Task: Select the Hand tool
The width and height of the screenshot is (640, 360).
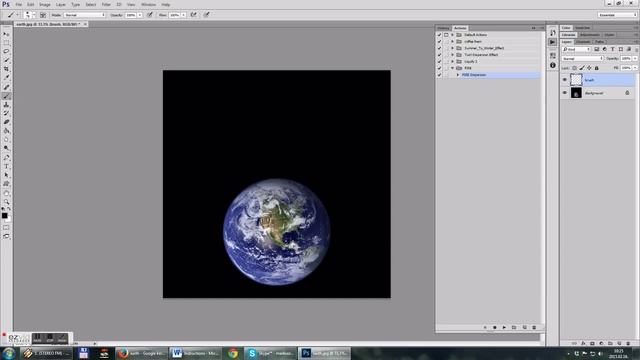Action: (x=6, y=193)
